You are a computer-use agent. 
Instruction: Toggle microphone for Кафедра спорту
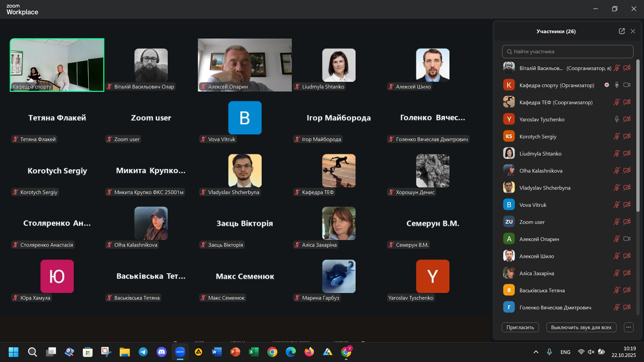616,85
